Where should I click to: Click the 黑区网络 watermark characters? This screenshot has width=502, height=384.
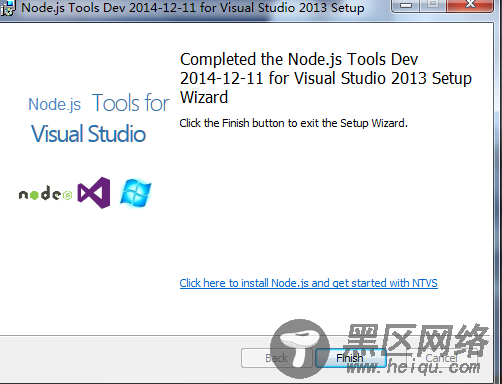click(417, 340)
